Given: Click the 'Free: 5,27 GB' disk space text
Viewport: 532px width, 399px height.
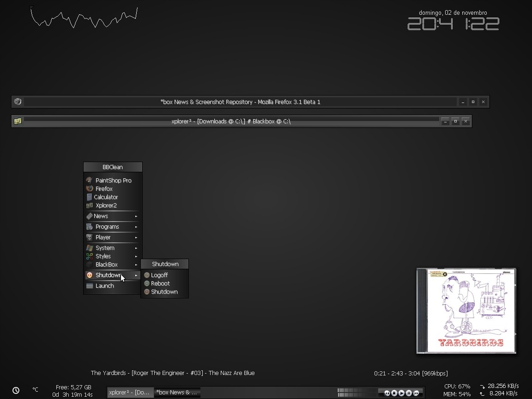Looking at the screenshot, I should coord(73,387).
